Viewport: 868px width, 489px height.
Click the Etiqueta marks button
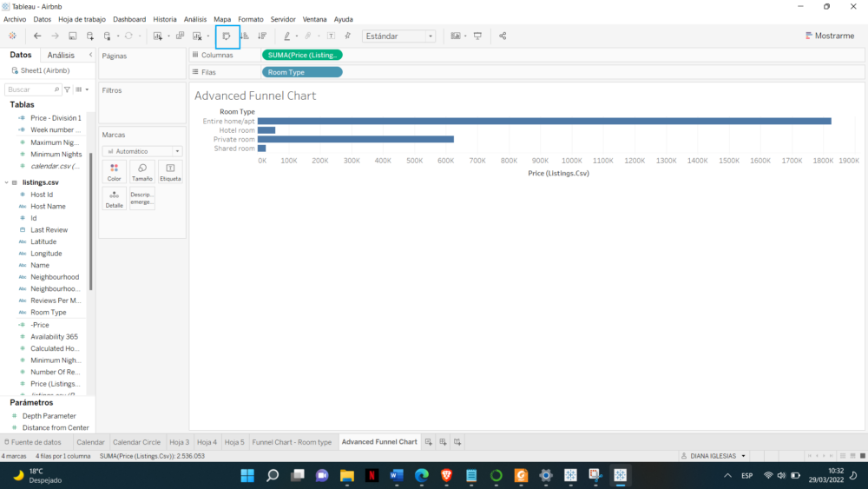[170, 171]
